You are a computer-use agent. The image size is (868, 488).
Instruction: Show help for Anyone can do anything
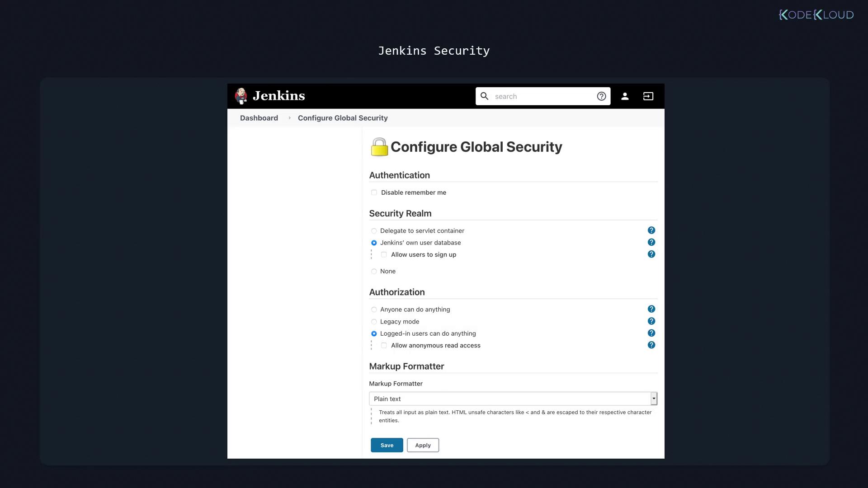(x=651, y=309)
